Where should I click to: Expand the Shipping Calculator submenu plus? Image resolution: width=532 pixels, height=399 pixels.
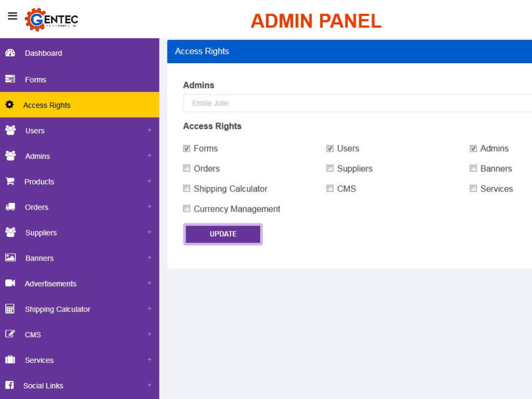point(149,309)
